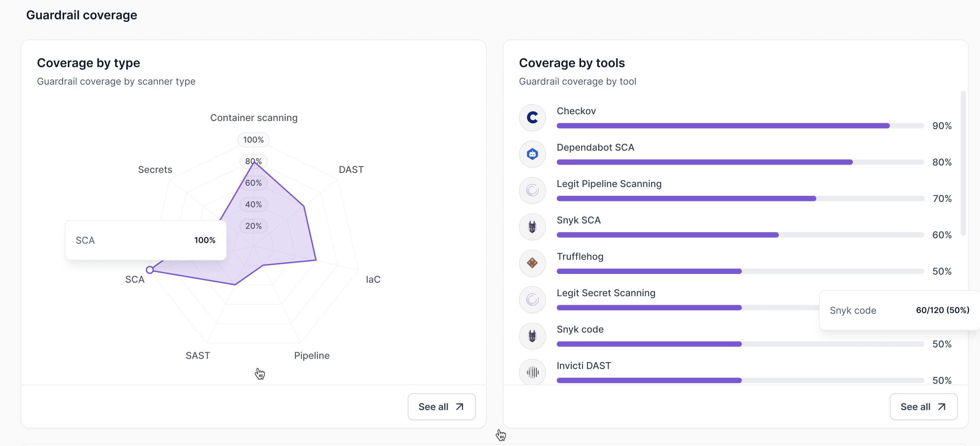Click the Trufflehog icon
The height and width of the screenshot is (446, 980).
pyautogui.click(x=532, y=263)
